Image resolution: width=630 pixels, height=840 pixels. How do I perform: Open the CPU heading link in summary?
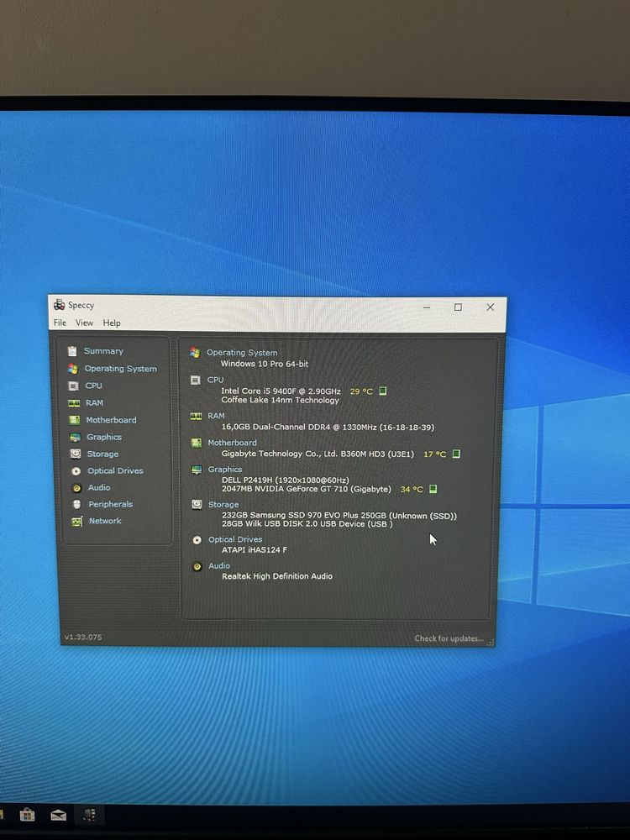point(215,380)
